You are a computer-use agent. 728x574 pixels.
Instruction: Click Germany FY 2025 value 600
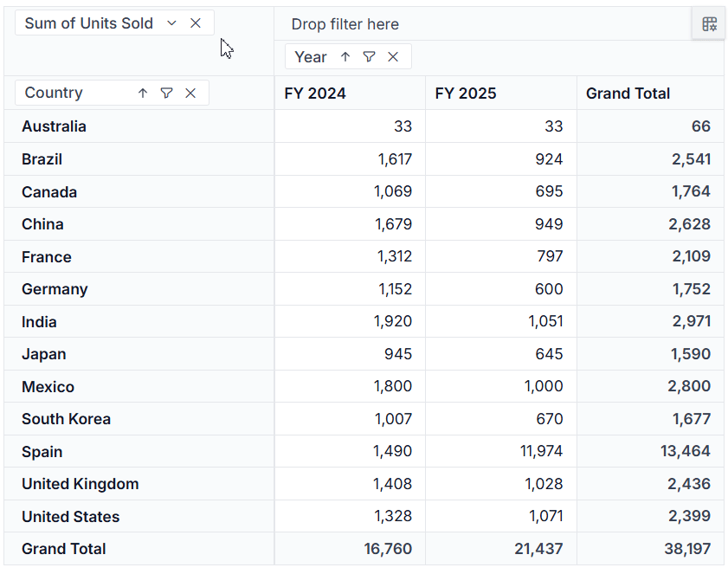click(x=501, y=289)
